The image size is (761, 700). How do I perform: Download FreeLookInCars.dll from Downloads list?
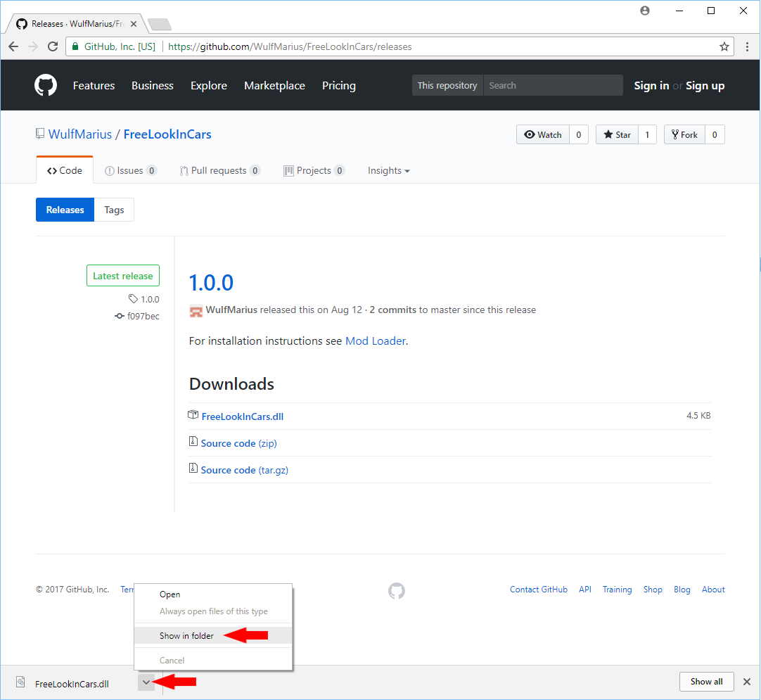242,416
